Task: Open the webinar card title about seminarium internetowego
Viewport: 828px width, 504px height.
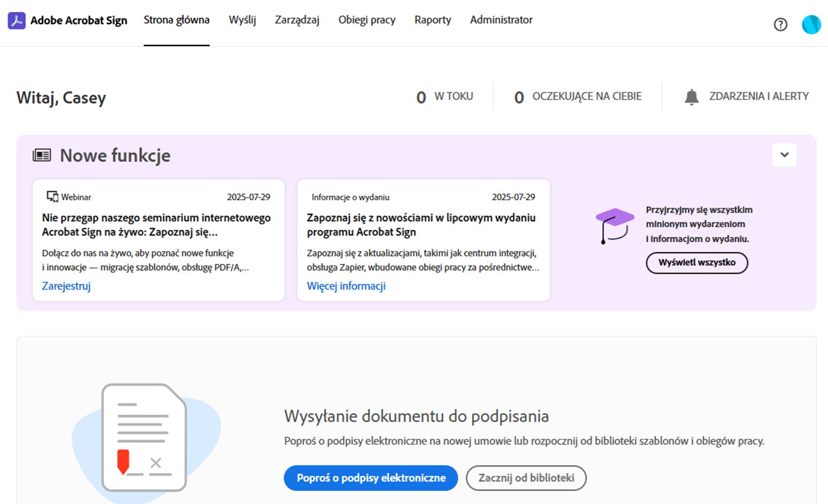Action: click(156, 225)
